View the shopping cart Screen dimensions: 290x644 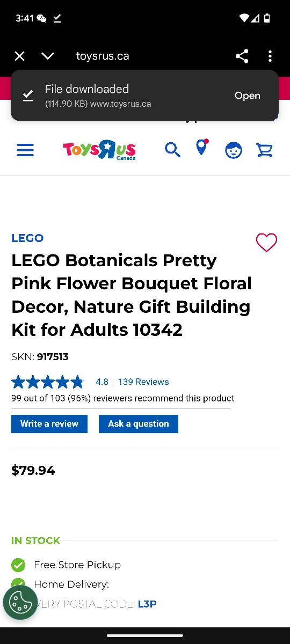264,150
